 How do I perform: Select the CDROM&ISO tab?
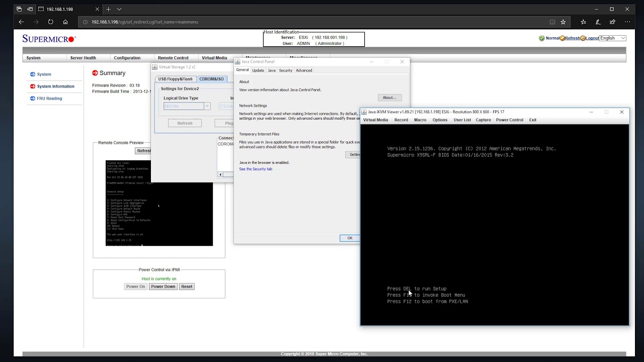[211, 79]
